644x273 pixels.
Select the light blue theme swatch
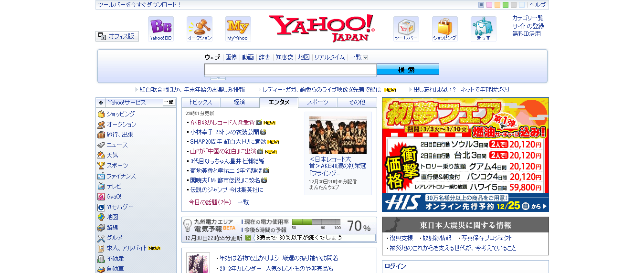(x=522, y=5)
